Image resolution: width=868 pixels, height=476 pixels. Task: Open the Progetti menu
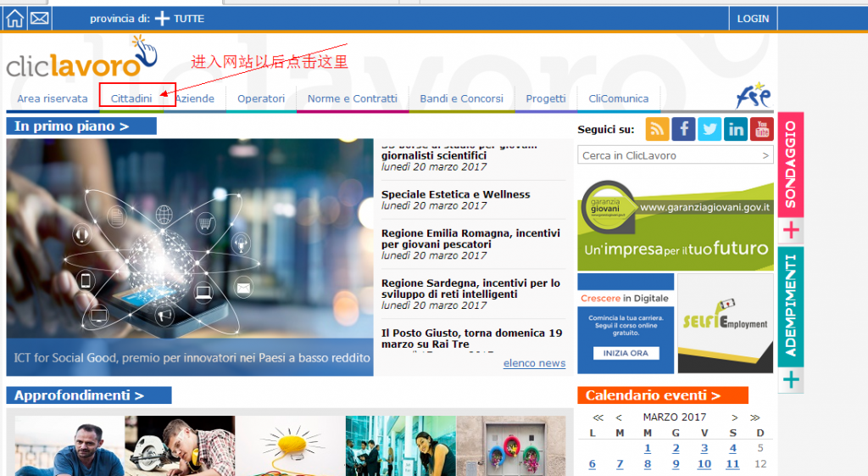click(x=545, y=98)
